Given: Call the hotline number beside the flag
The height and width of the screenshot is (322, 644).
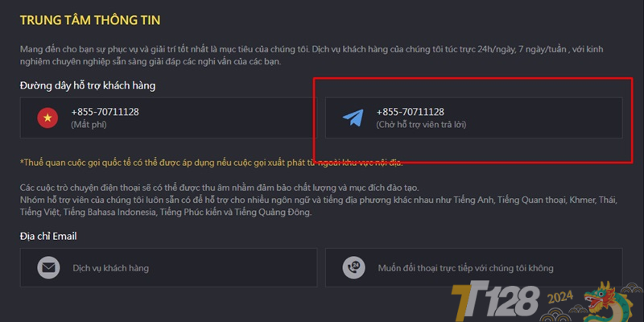Looking at the screenshot, I should point(105,112).
